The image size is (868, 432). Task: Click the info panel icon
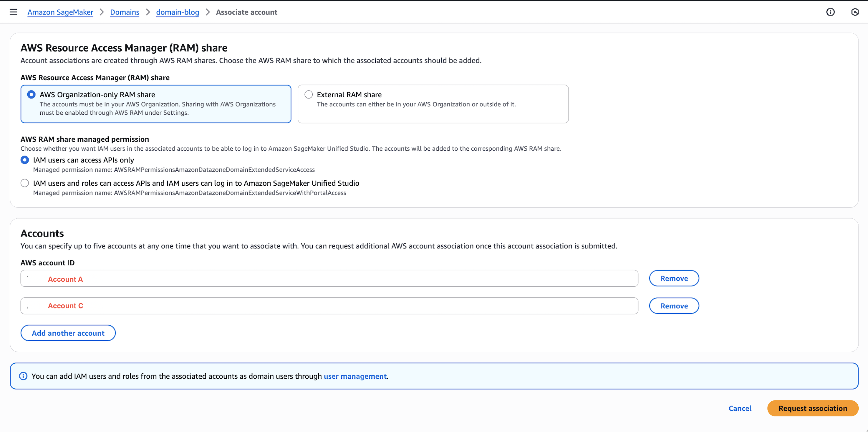830,12
